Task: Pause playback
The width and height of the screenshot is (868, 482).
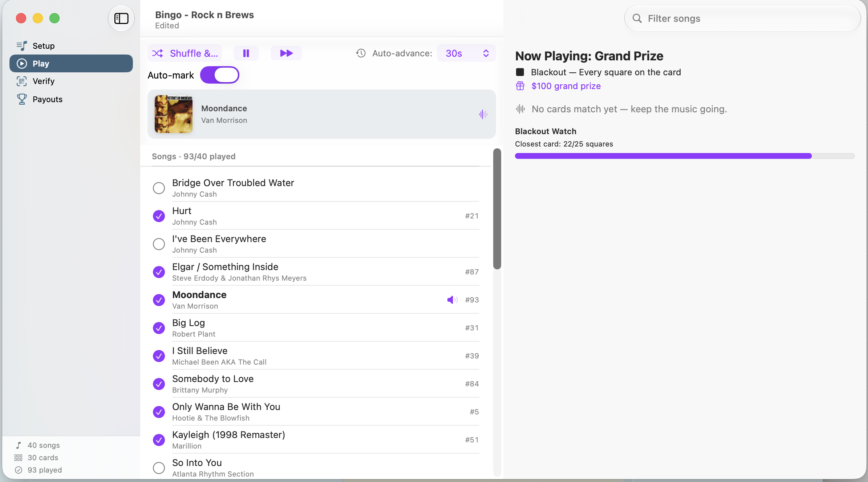Action: point(246,53)
